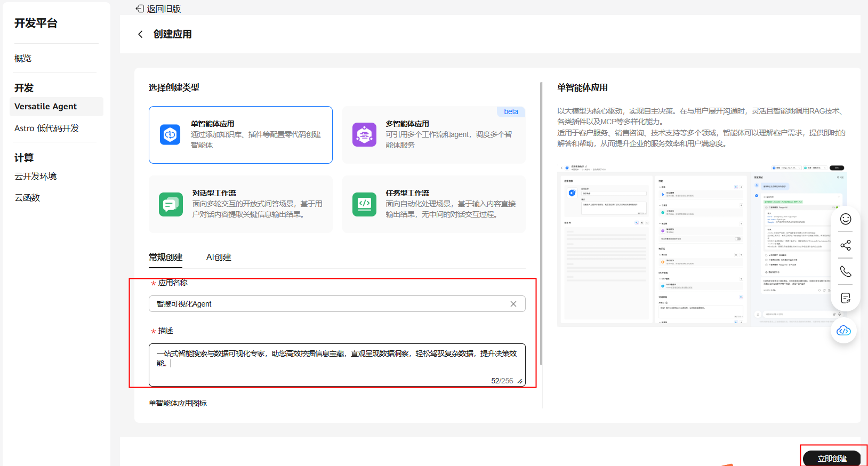Click the smiley feedback icon
This screenshot has height=466, width=868.
pyautogui.click(x=846, y=219)
